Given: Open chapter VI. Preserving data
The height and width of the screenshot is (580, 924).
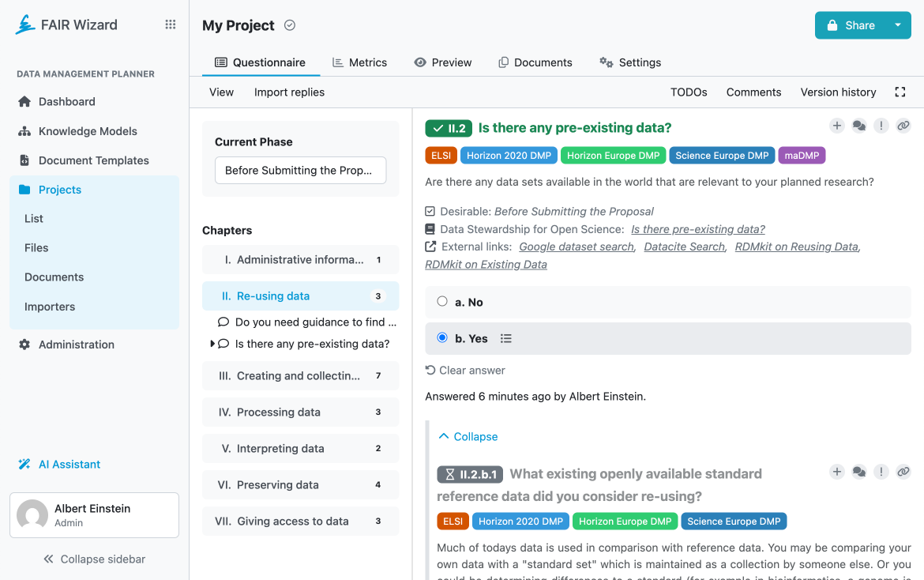Looking at the screenshot, I should coord(277,485).
